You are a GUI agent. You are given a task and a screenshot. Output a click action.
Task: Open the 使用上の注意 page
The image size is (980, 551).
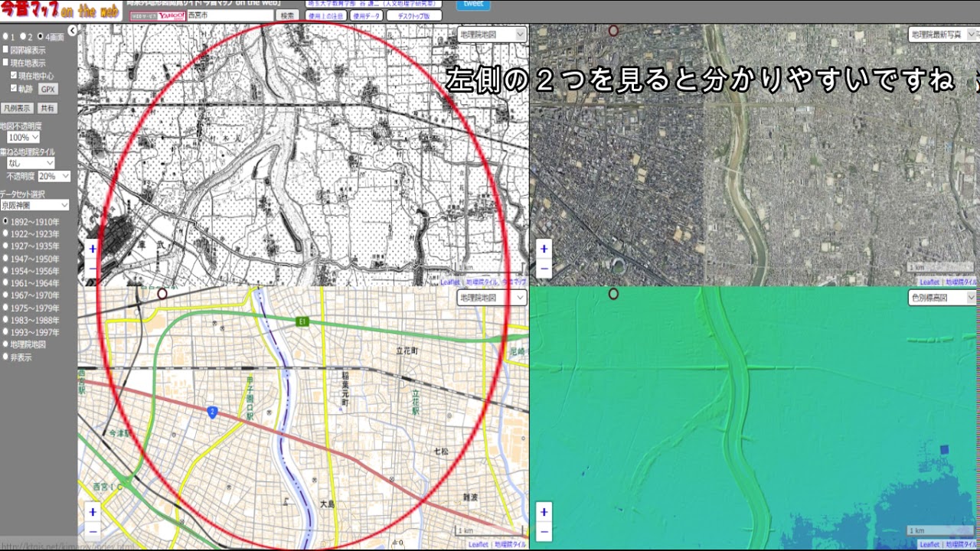click(325, 15)
